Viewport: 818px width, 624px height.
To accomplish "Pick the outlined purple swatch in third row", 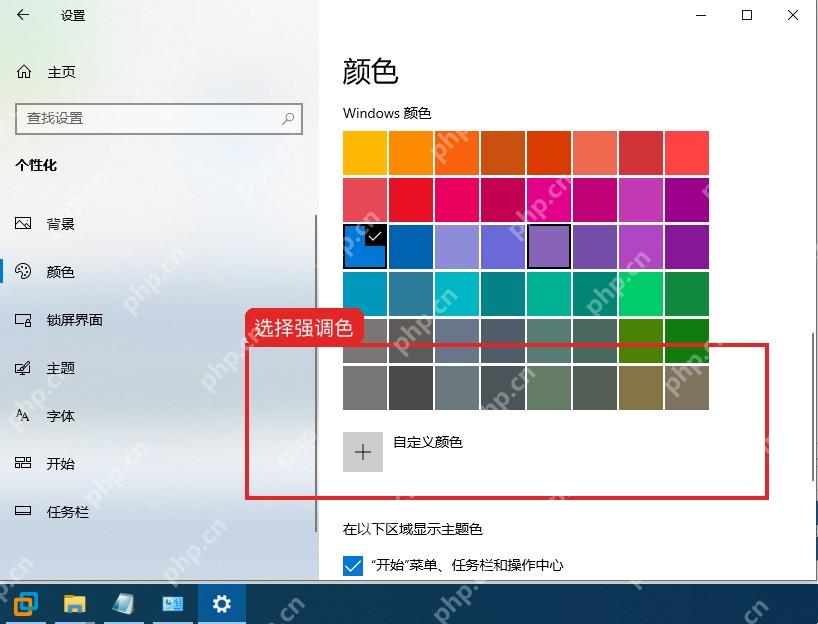I will [549, 247].
